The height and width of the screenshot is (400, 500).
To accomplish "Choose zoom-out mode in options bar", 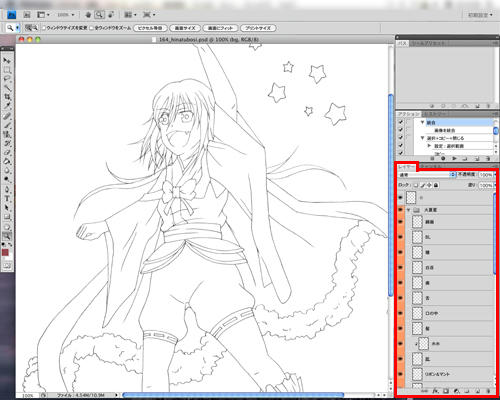I will pyautogui.click(x=35, y=28).
